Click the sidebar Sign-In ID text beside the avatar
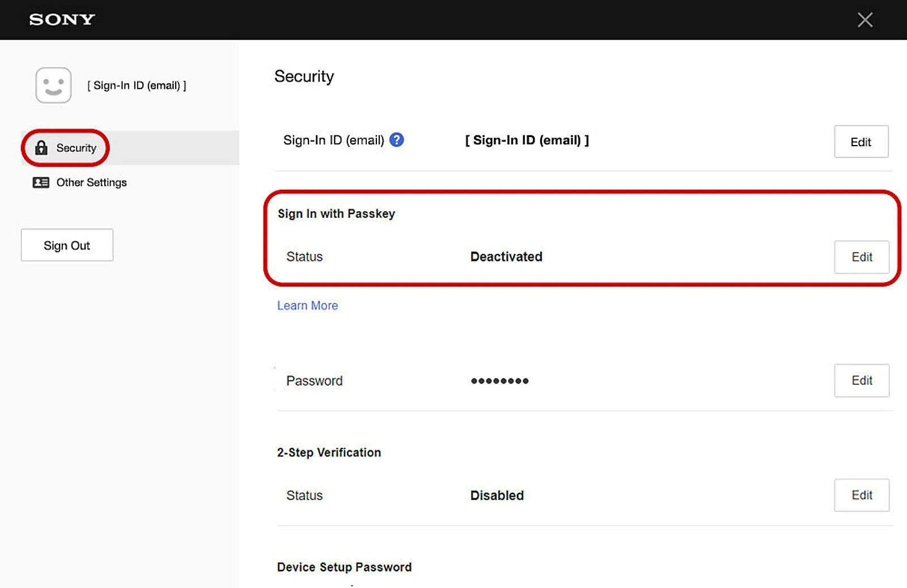The image size is (907, 588). tap(137, 86)
